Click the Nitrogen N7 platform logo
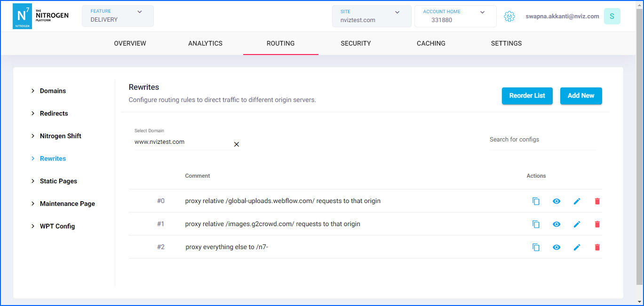 [x=22, y=16]
